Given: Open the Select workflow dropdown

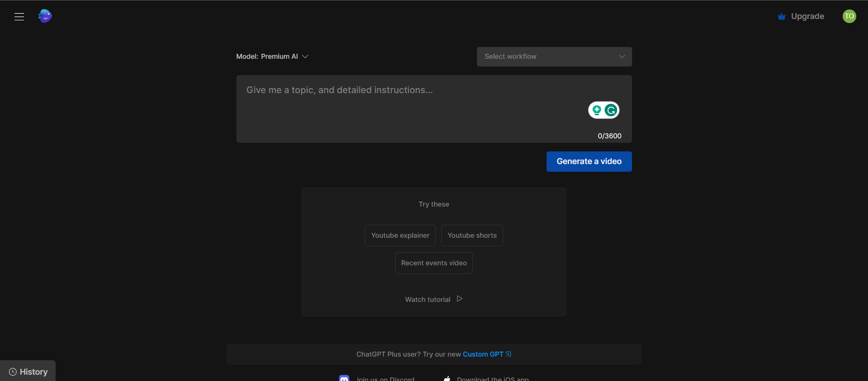Looking at the screenshot, I should pos(554,56).
